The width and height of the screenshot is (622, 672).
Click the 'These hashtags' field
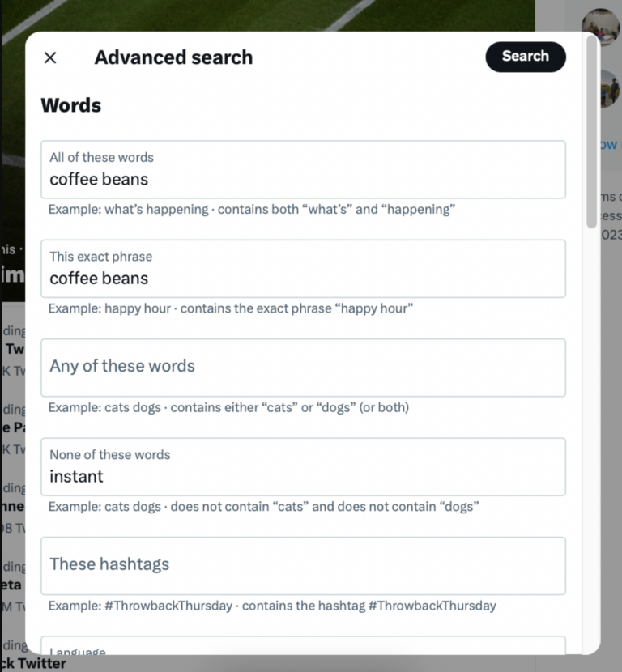coord(303,564)
